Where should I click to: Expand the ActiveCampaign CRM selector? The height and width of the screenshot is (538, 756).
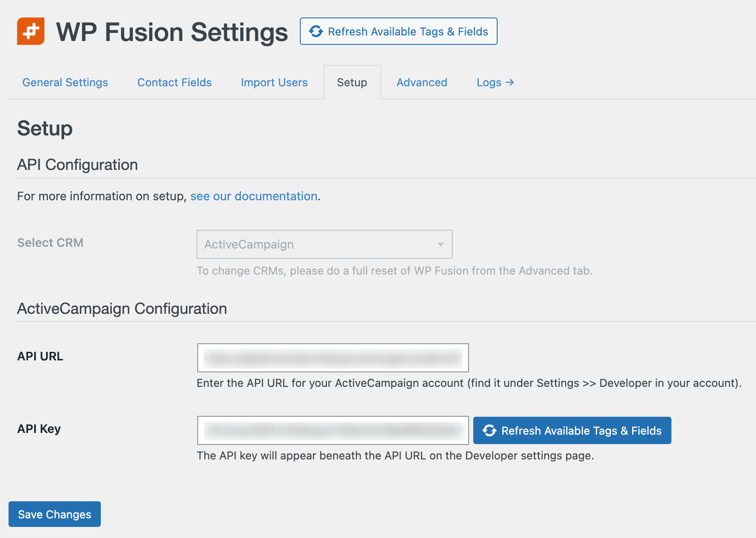coord(324,244)
